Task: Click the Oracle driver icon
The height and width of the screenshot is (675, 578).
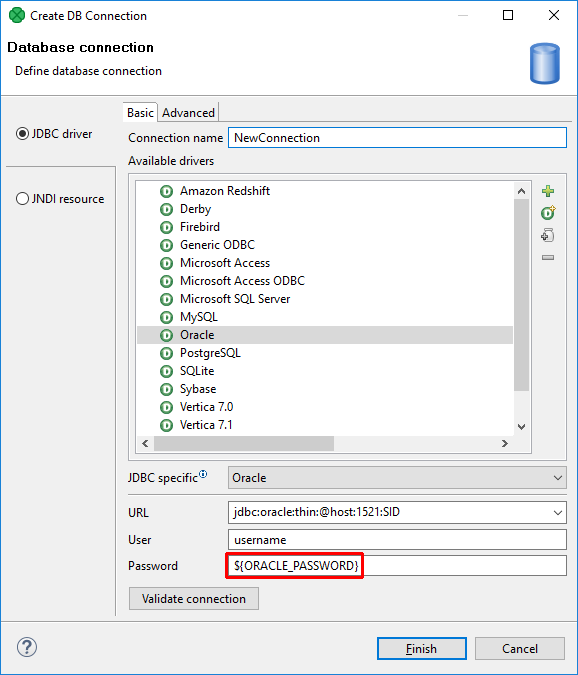Action: pos(167,335)
